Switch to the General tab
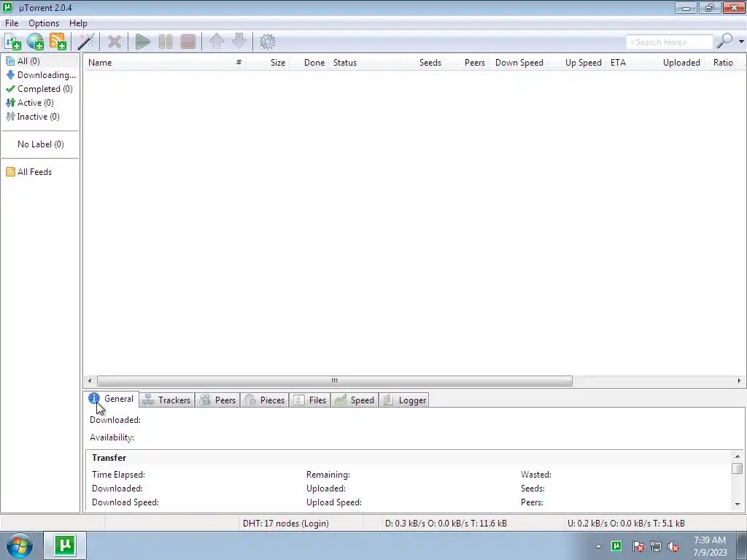Viewport: 747px width, 560px height. (x=112, y=399)
